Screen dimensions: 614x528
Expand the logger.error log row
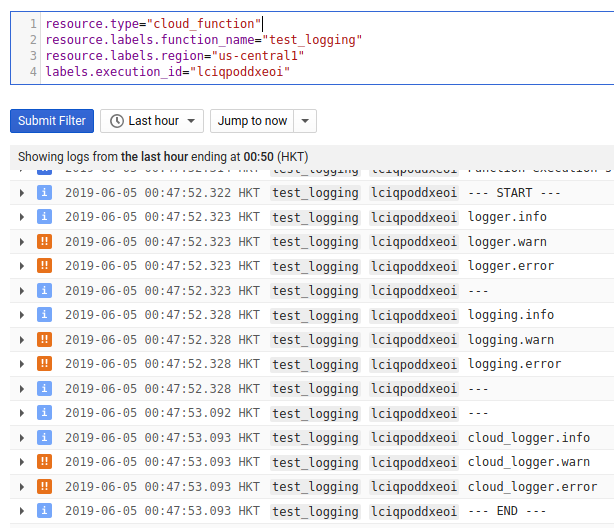click(x=22, y=266)
